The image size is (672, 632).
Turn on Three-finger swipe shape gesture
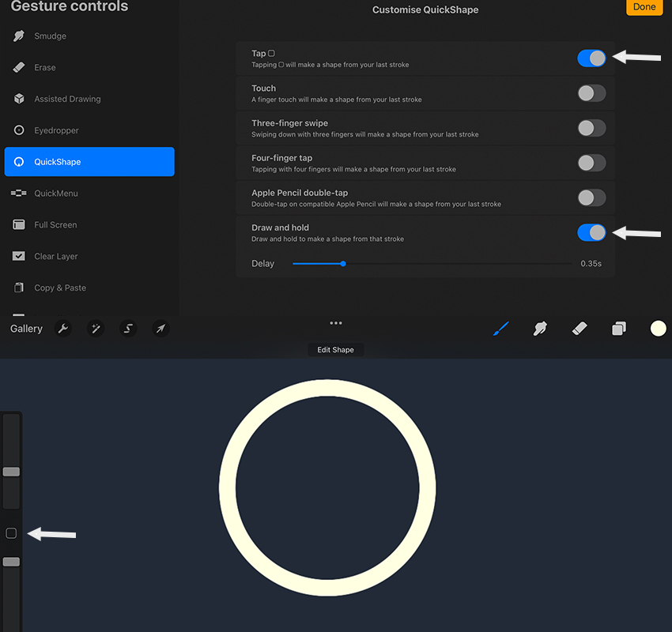click(x=591, y=127)
